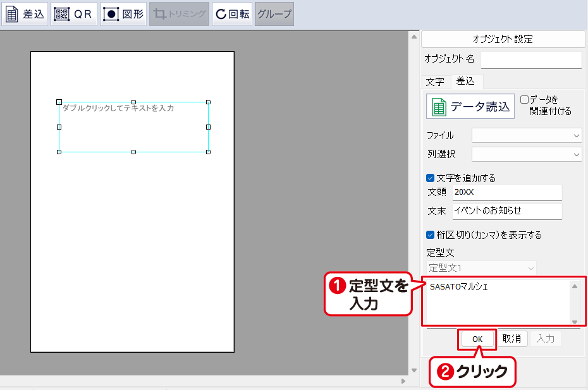
Task: Select the QR code tool
Action: [x=74, y=14]
